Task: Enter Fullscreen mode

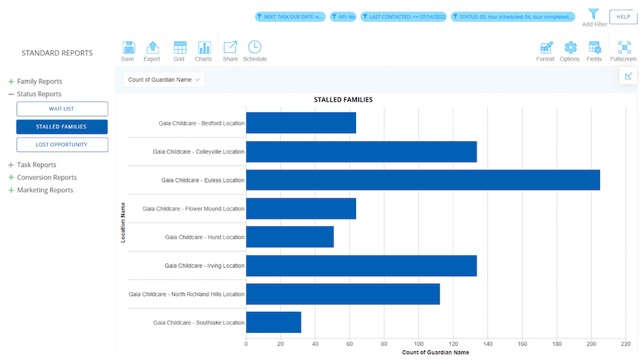Action: (x=624, y=48)
